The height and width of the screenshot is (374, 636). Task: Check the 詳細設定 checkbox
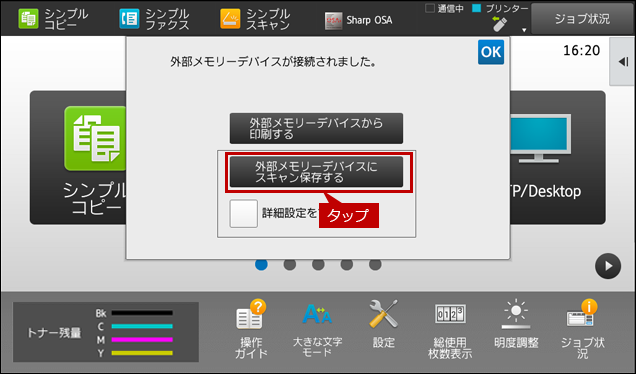243,213
